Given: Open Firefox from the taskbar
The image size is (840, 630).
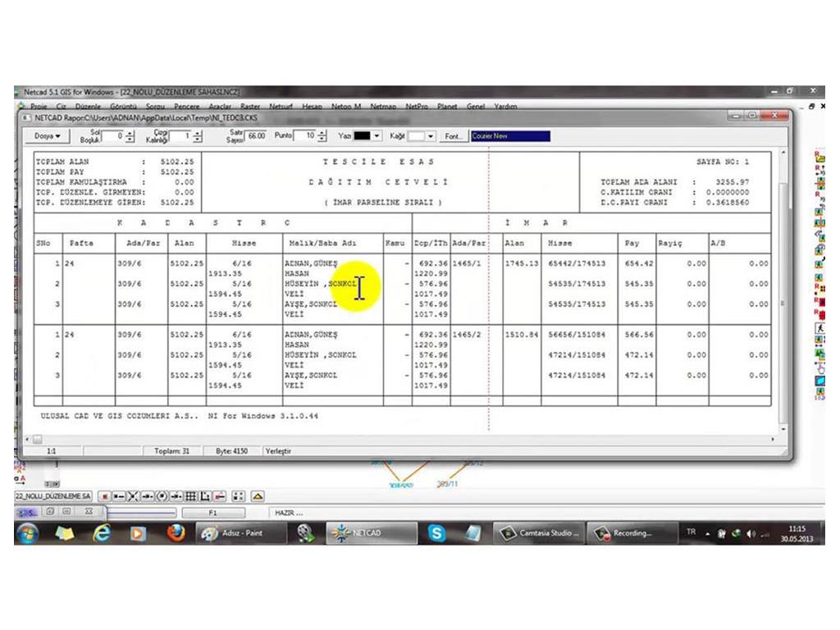Looking at the screenshot, I should coord(176,533).
